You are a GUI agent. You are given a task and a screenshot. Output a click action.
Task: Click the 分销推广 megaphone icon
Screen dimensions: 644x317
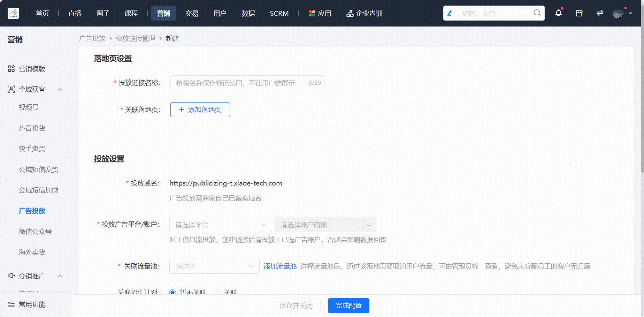point(11,276)
